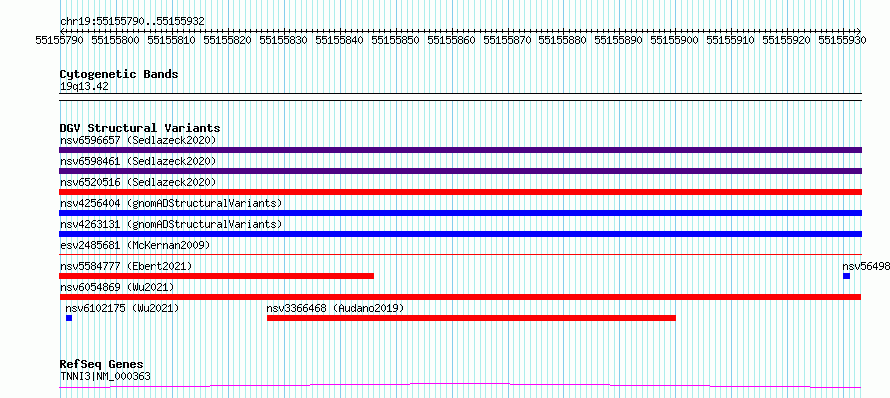The image size is (890, 398).
Task: Click the RefSeq Genes track heading
Action: coord(101,364)
